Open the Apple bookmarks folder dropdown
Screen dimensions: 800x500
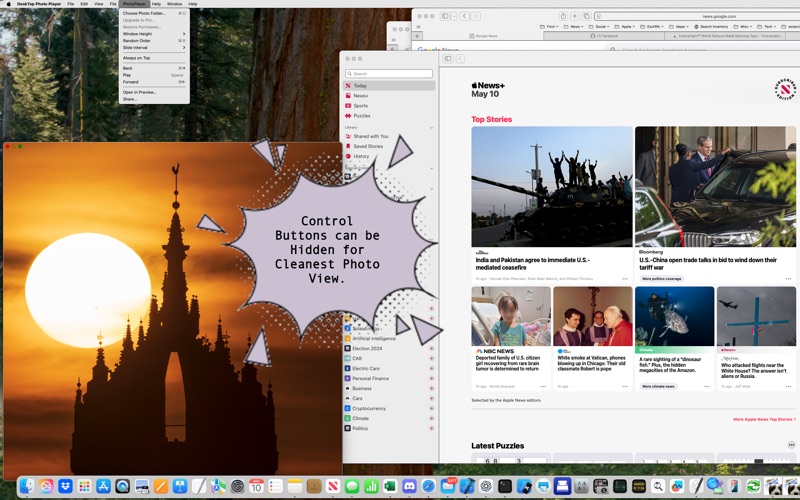(625, 27)
